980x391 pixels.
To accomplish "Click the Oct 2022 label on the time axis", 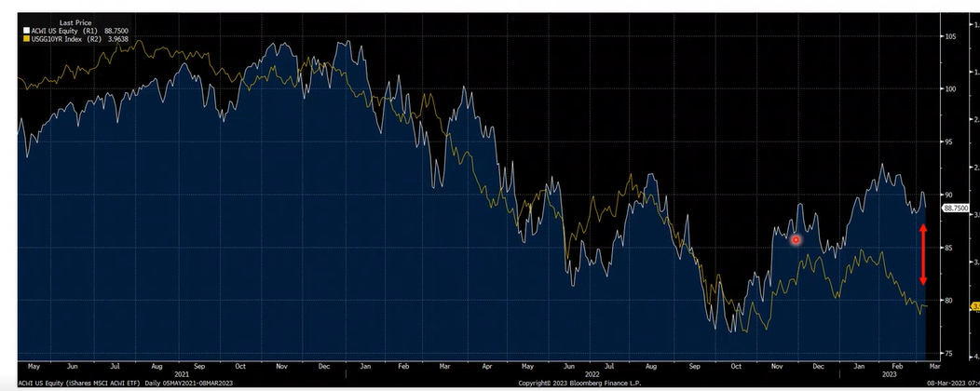I will tap(736, 366).
